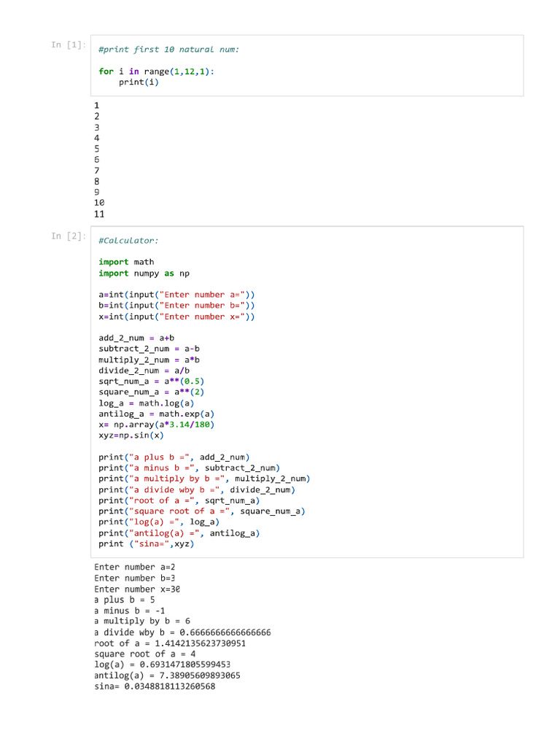Click the 'import numpy as np' line

click(x=144, y=274)
